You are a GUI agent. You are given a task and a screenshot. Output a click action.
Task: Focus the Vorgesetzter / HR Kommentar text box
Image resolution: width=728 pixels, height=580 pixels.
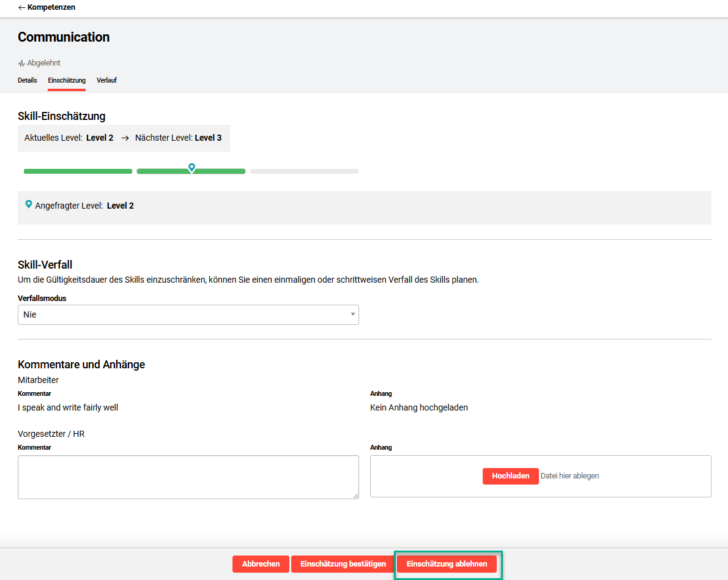pos(188,477)
